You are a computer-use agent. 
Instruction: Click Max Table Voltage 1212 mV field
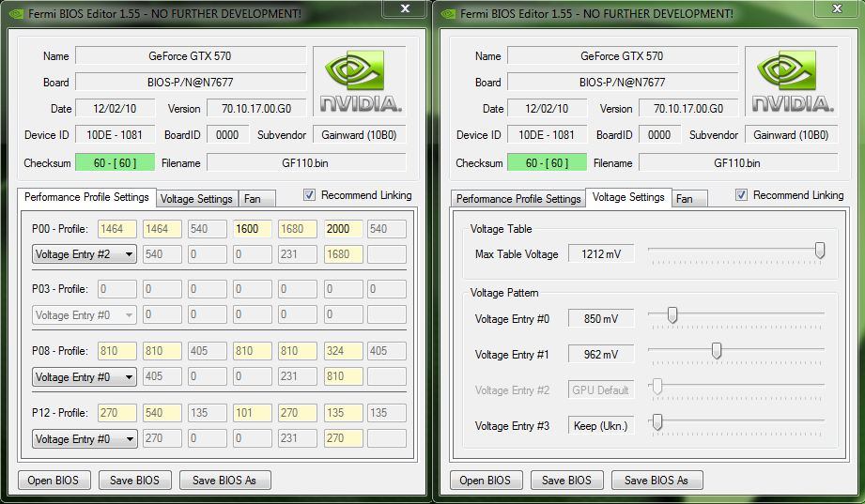click(x=601, y=254)
